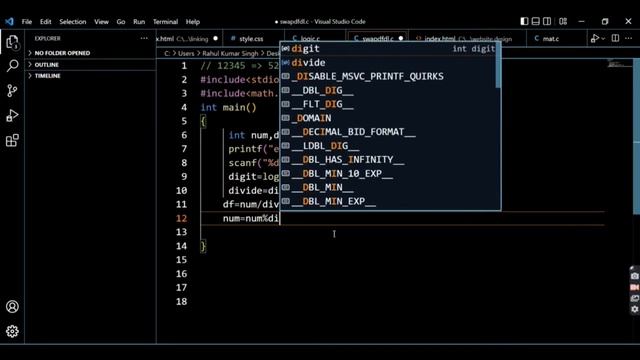640x360 pixels.
Task: Open the Search view
Action: point(12,66)
